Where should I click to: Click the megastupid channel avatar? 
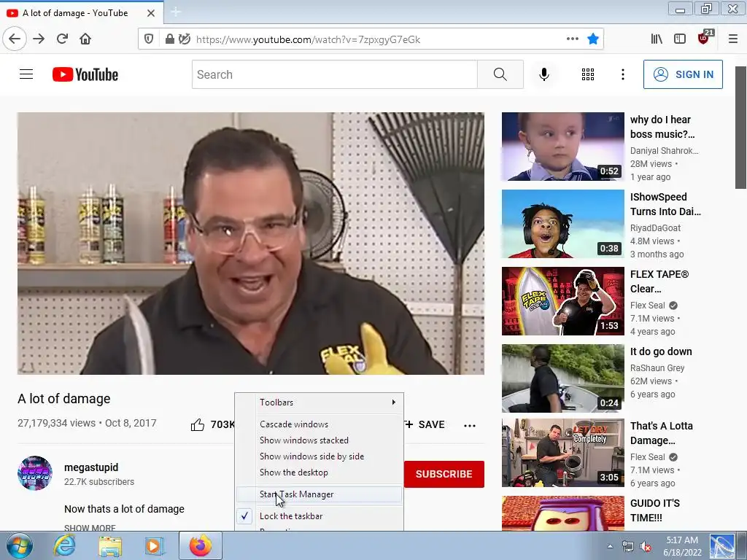click(x=35, y=473)
